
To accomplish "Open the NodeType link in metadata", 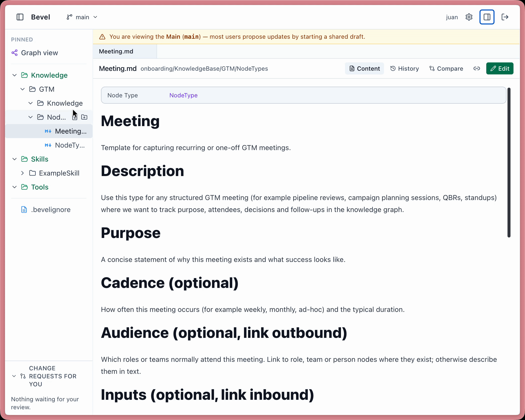I will (183, 95).
